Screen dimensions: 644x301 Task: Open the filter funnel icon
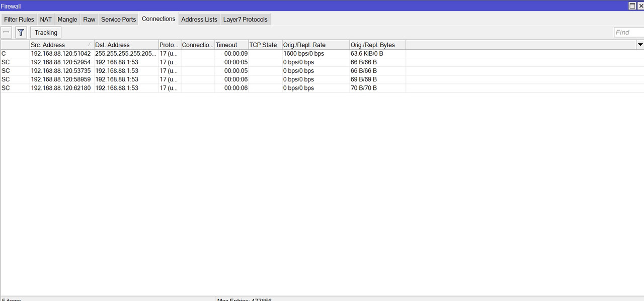click(x=21, y=33)
